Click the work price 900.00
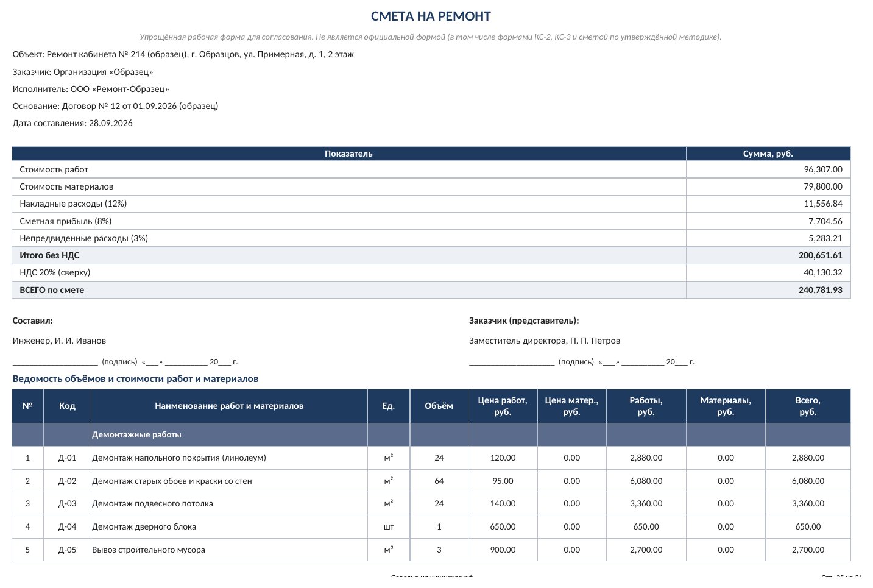873x588 pixels. [503, 550]
